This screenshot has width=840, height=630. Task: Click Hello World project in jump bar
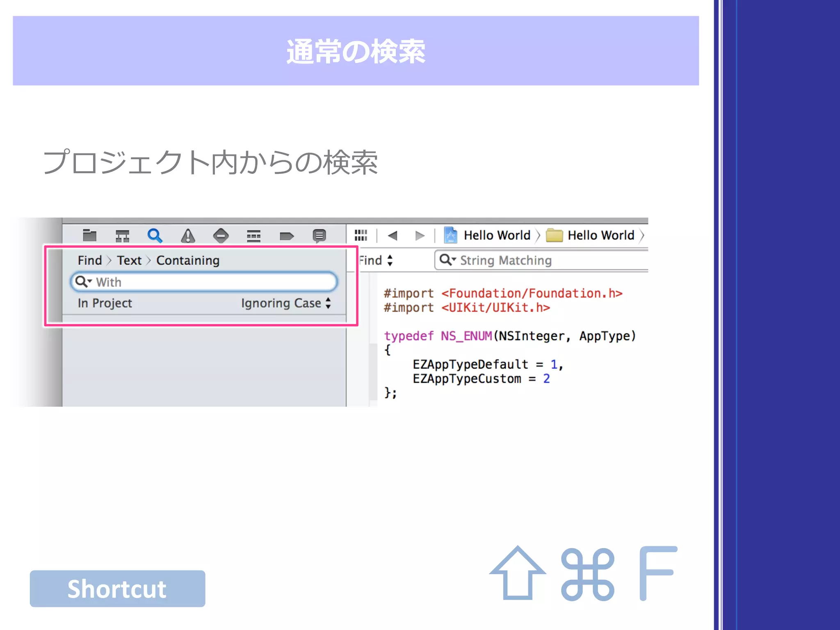click(x=497, y=235)
